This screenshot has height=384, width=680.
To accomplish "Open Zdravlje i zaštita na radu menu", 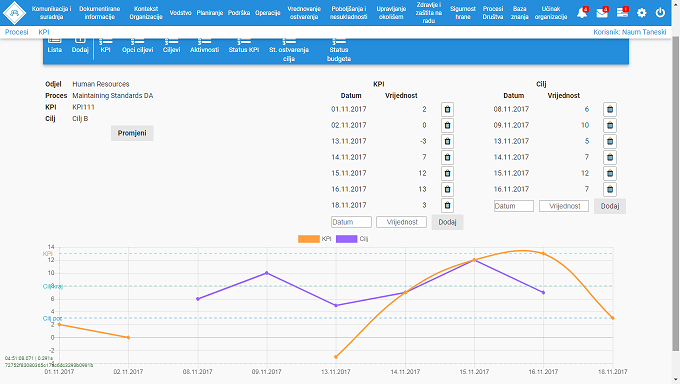I will 428,13.
